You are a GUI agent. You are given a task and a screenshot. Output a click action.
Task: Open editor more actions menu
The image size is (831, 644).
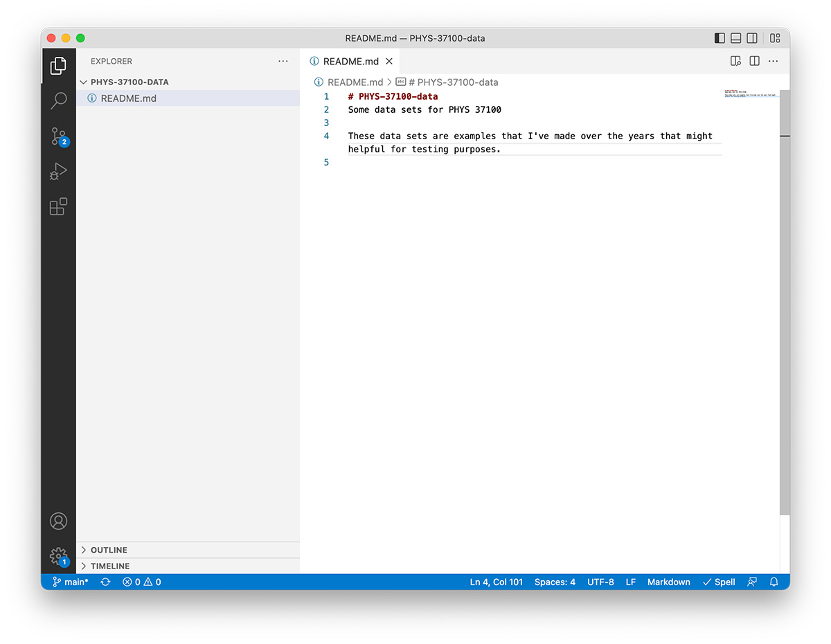coord(774,61)
